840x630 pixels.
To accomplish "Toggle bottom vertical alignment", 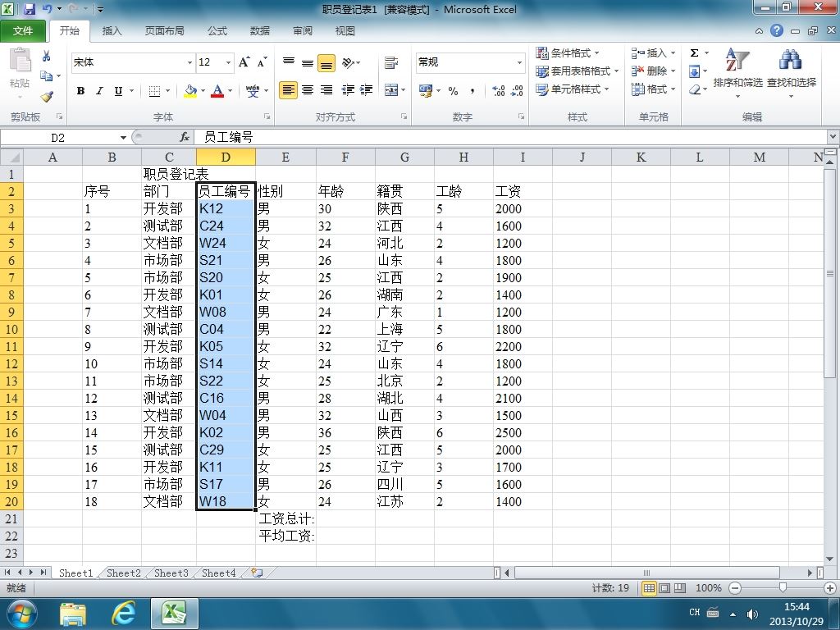I will pos(326,63).
